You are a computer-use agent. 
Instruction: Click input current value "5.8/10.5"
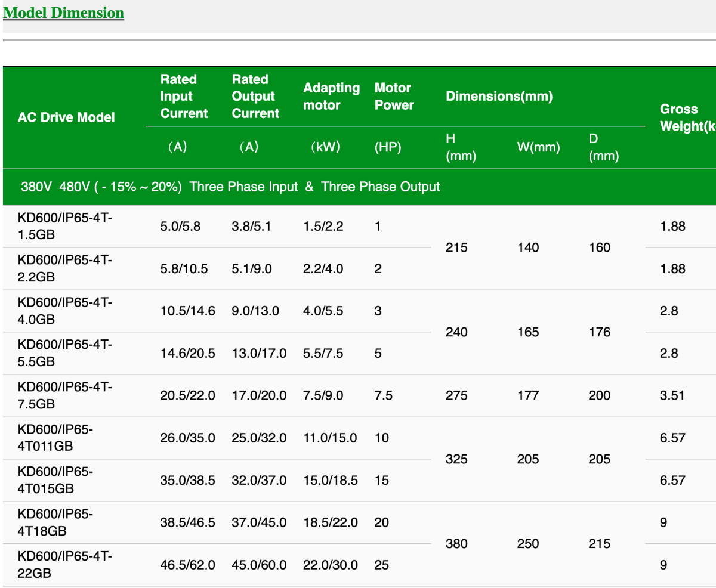click(184, 269)
